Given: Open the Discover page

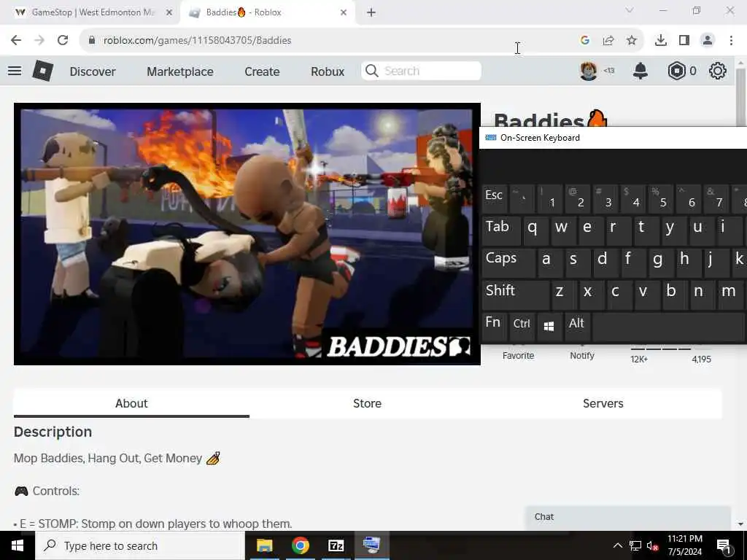Looking at the screenshot, I should tap(93, 71).
